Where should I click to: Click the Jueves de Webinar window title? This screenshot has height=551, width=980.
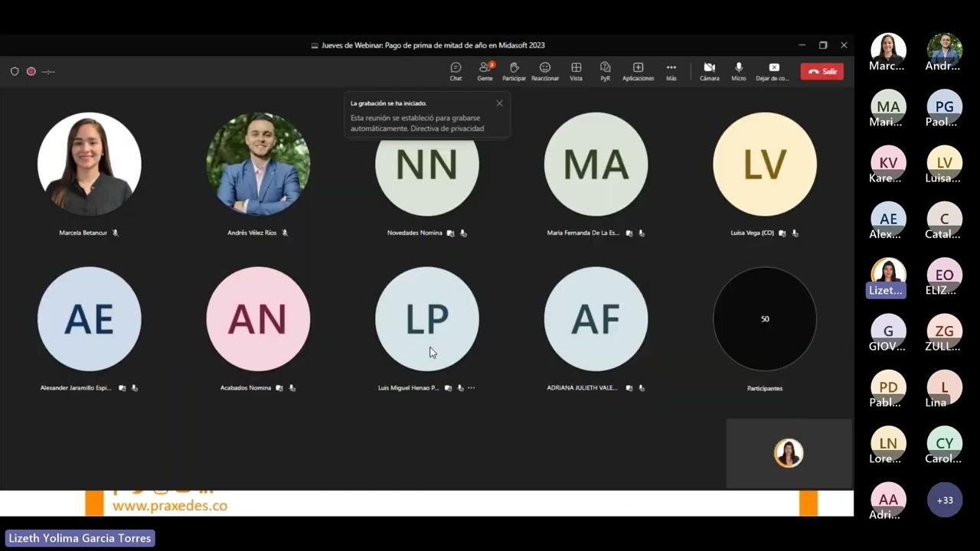coord(433,45)
